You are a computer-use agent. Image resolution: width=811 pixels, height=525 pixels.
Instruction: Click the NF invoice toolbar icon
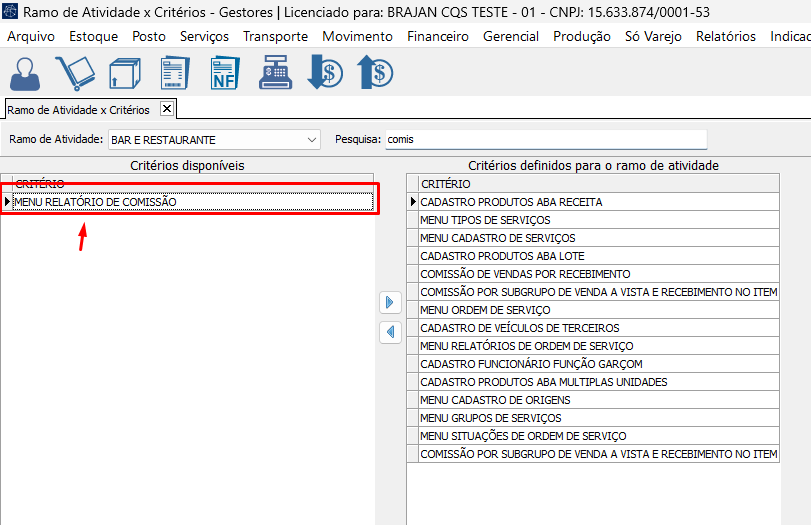(224, 73)
